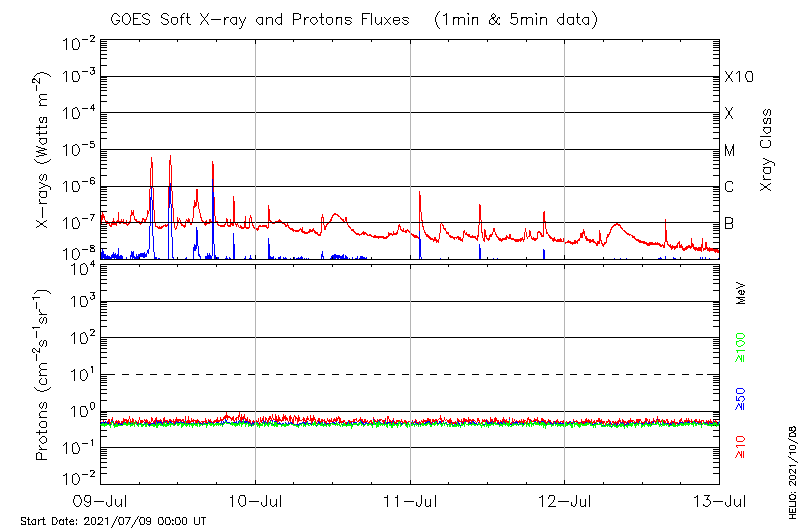Click the 'Xray Class' right axis title
Image resolution: width=800 pixels, height=530 pixels.
[x=767, y=150]
